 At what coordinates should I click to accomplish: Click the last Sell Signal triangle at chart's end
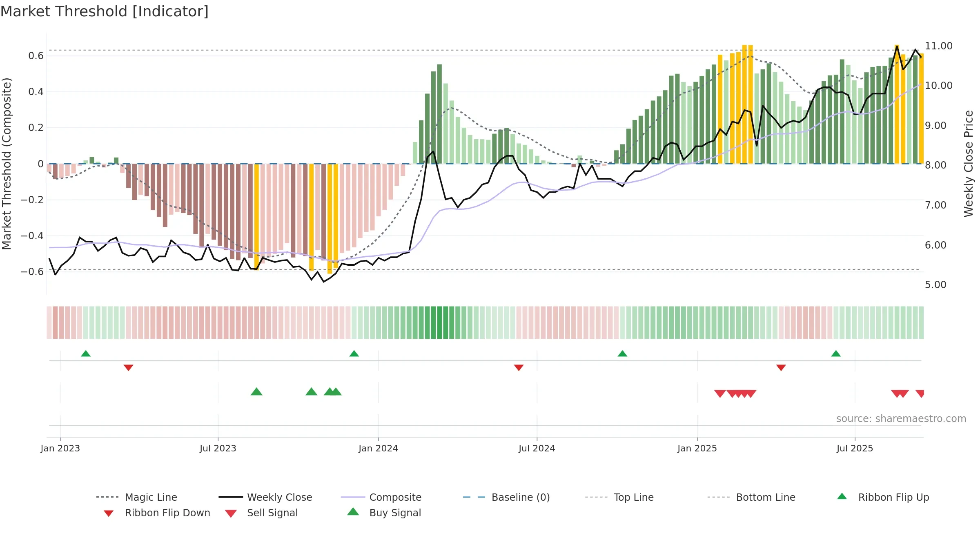pos(920,393)
